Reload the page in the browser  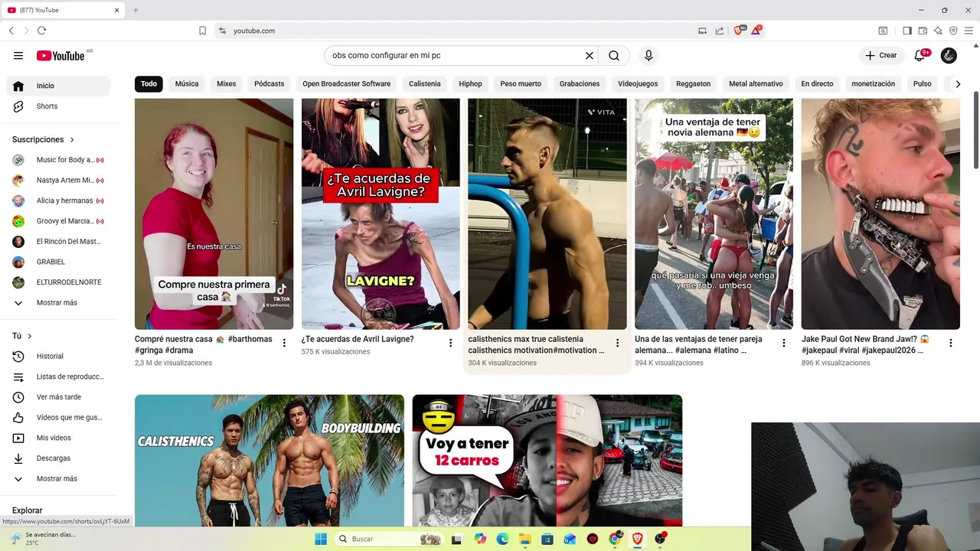click(41, 31)
